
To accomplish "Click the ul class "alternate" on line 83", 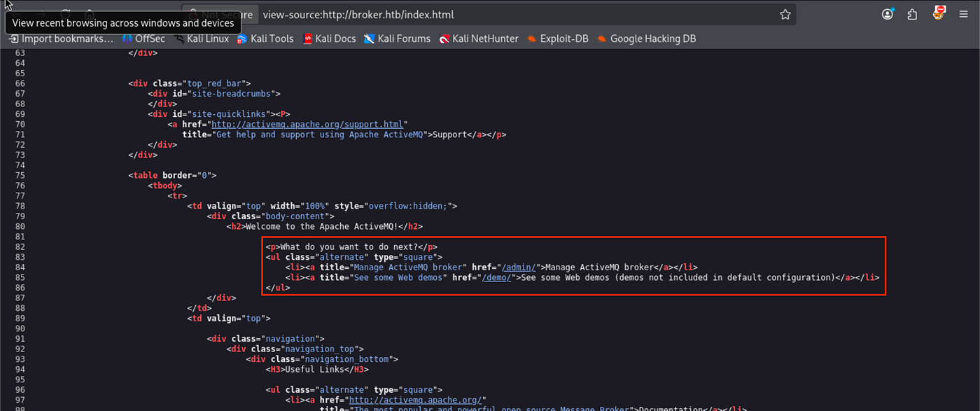I will (x=354, y=257).
